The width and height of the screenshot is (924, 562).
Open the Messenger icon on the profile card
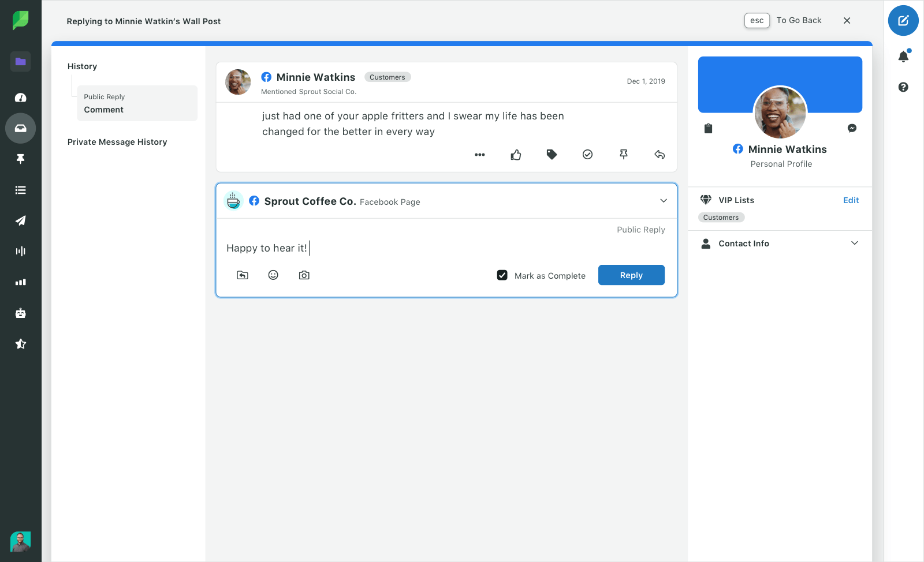point(852,128)
